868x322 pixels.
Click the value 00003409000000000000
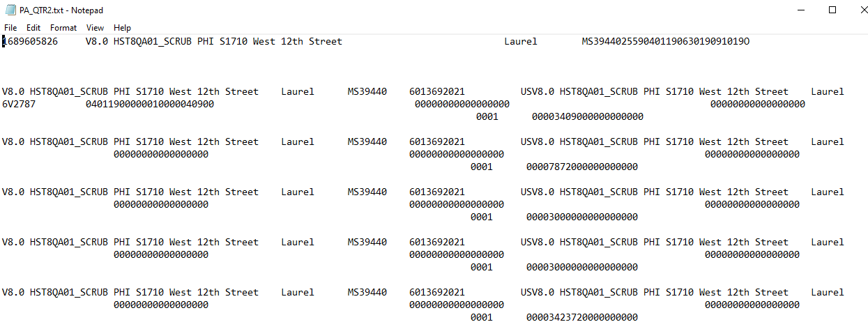click(x=588, y=117)
